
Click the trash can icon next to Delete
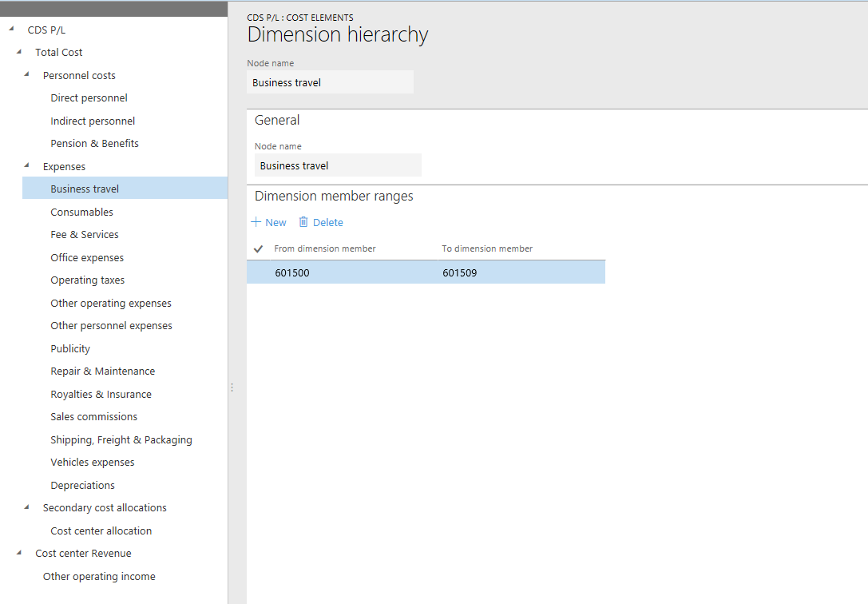pyautogui.click(x=304, y=222)
